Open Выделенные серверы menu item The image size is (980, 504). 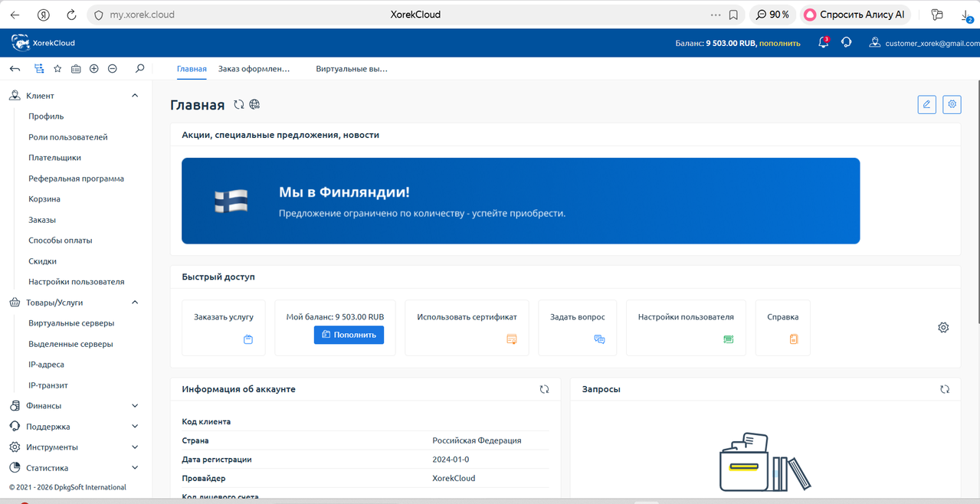pyautogui.click(x=70, y=344)
